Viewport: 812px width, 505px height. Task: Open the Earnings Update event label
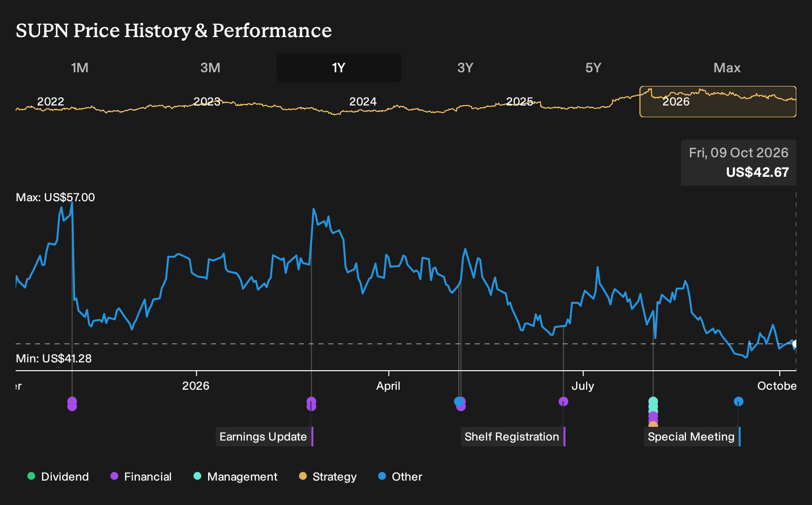pyautogui.click(x=264, y=437)
